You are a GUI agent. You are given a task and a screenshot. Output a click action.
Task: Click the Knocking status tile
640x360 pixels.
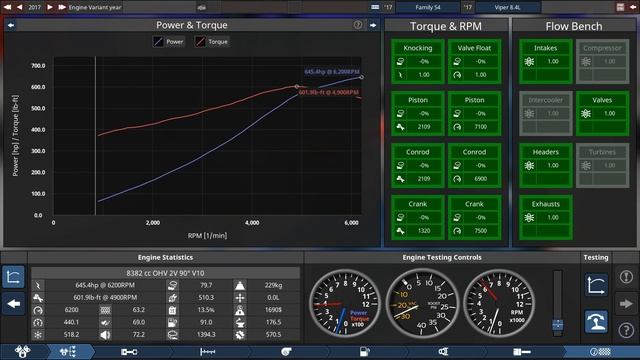pos(418,62)
